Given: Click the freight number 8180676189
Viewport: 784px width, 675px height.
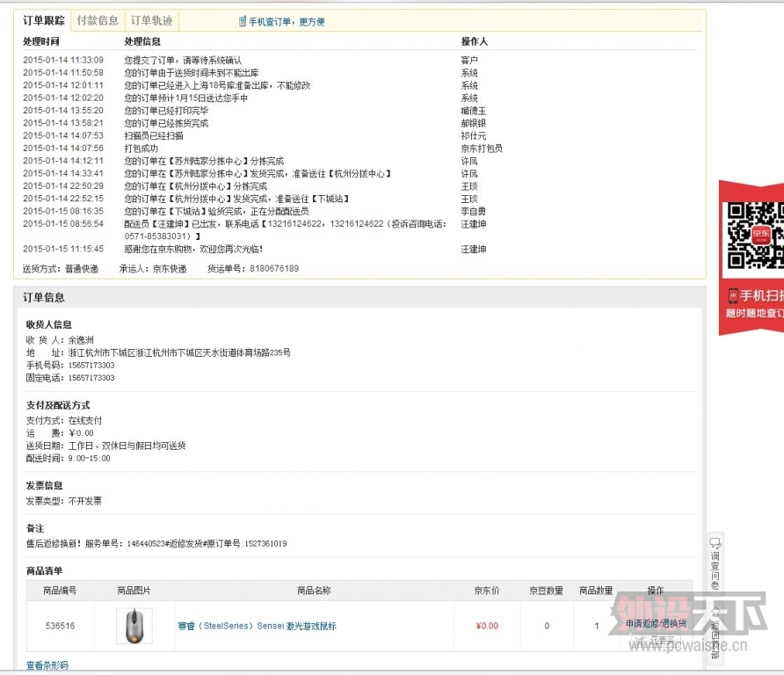Looking at the screenshot, I should coord(274,268).
